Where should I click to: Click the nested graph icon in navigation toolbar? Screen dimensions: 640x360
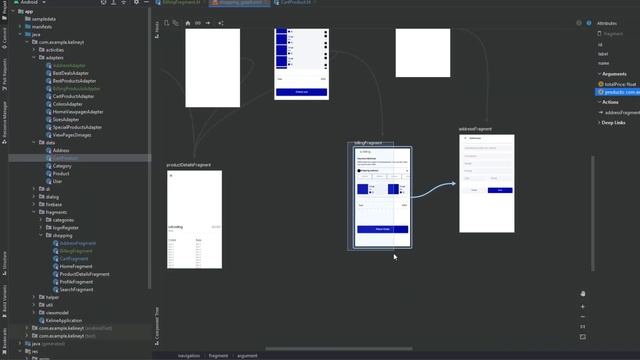point(176,23)
